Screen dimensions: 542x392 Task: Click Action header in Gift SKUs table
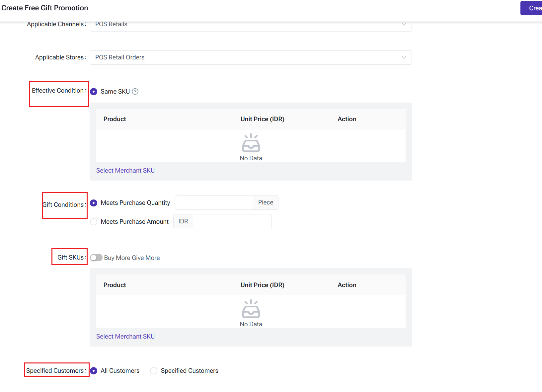click(347, 285)
